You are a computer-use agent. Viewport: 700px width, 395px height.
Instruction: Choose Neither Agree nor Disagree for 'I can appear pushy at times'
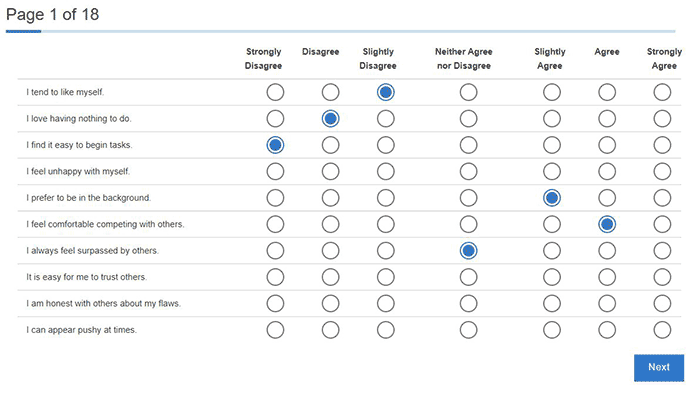(x=468, y=330)
